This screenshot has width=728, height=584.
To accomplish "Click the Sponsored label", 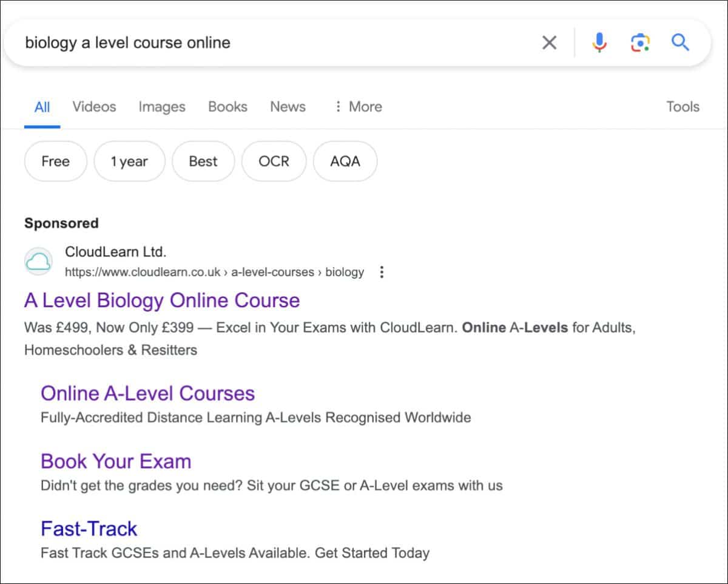I will (x=61, y=223).
